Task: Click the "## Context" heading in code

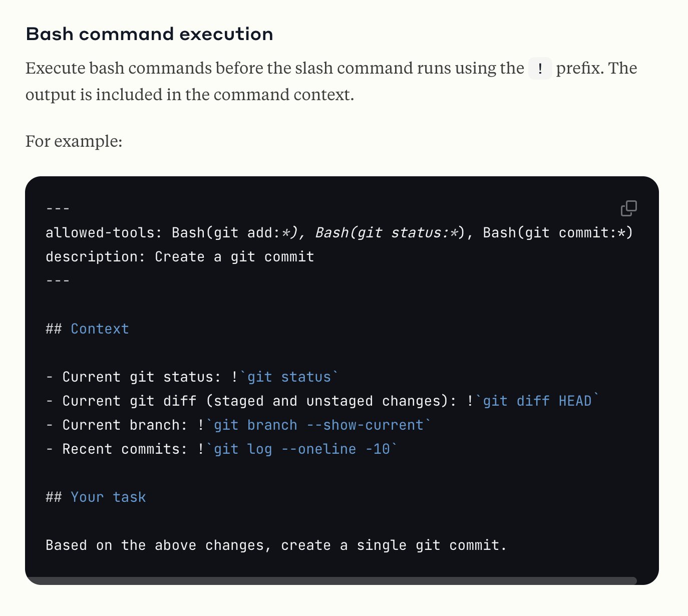Action: click(x=87, y=329)
